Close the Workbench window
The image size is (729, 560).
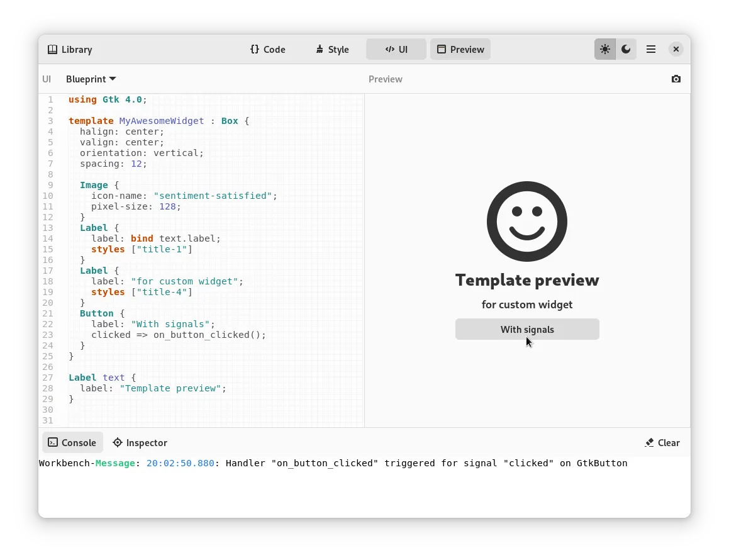(x=676, y=49)
